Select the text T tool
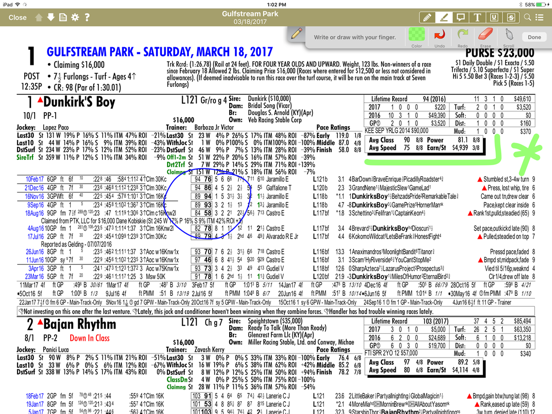This screenshot has width=552, height=414. 477,17
